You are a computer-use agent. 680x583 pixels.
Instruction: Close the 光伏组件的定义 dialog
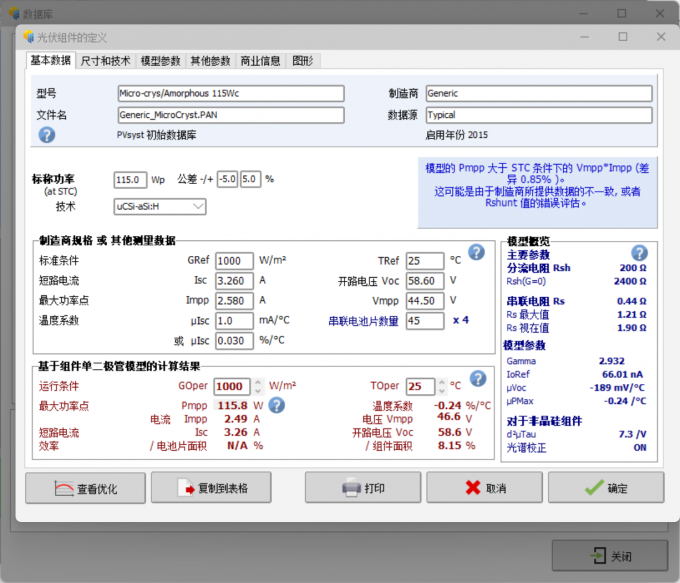pyautogui.click(x=661, y=36)
